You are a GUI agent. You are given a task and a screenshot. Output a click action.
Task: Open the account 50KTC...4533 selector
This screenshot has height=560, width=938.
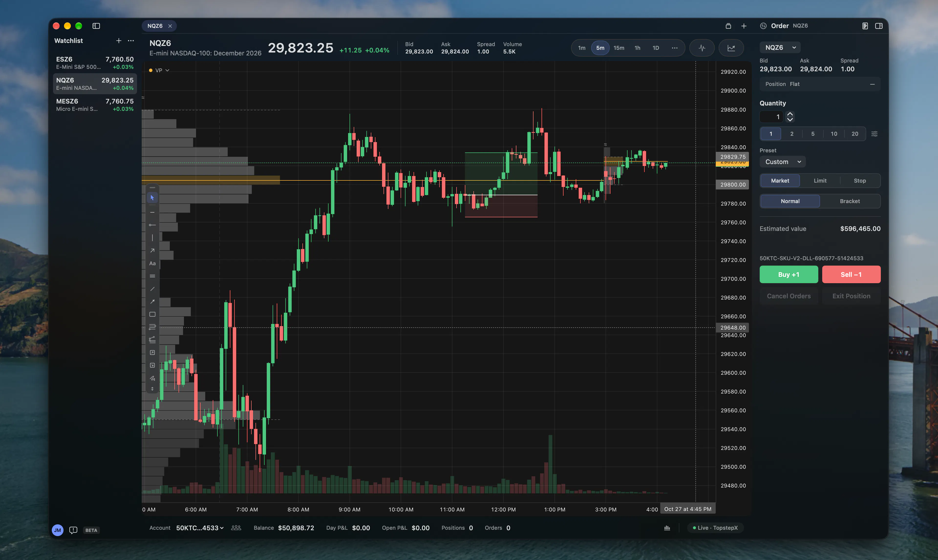[x=200, y=528]
